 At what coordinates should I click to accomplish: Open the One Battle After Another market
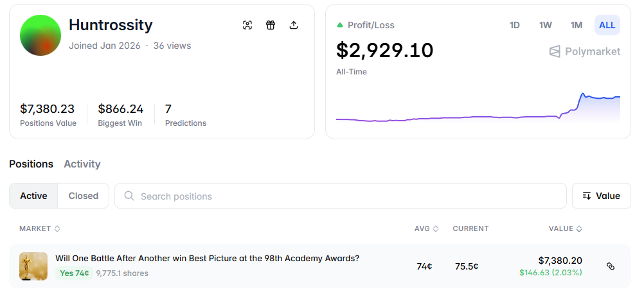tap(207, 259)
